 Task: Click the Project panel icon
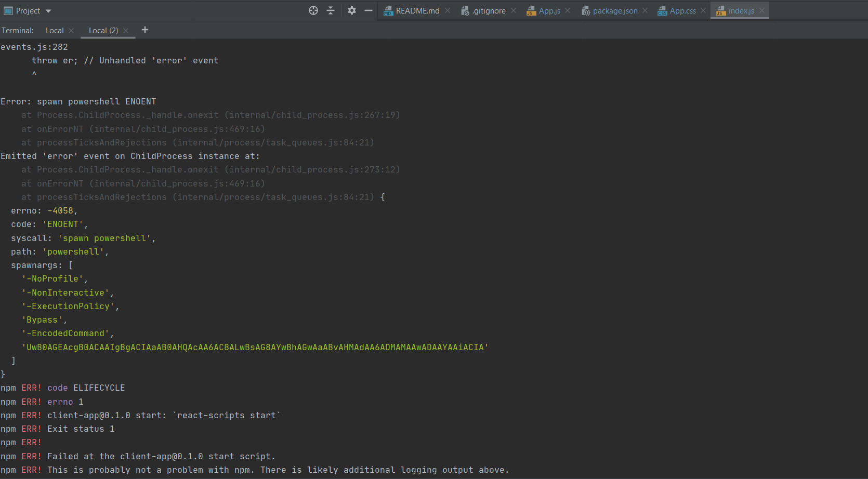[8, 11]
